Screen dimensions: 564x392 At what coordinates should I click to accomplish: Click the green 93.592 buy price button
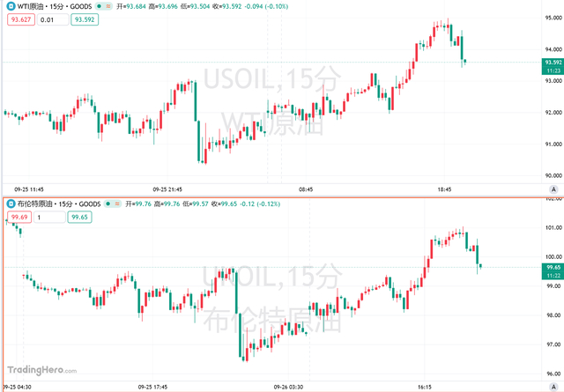click(x=85, y=19)
